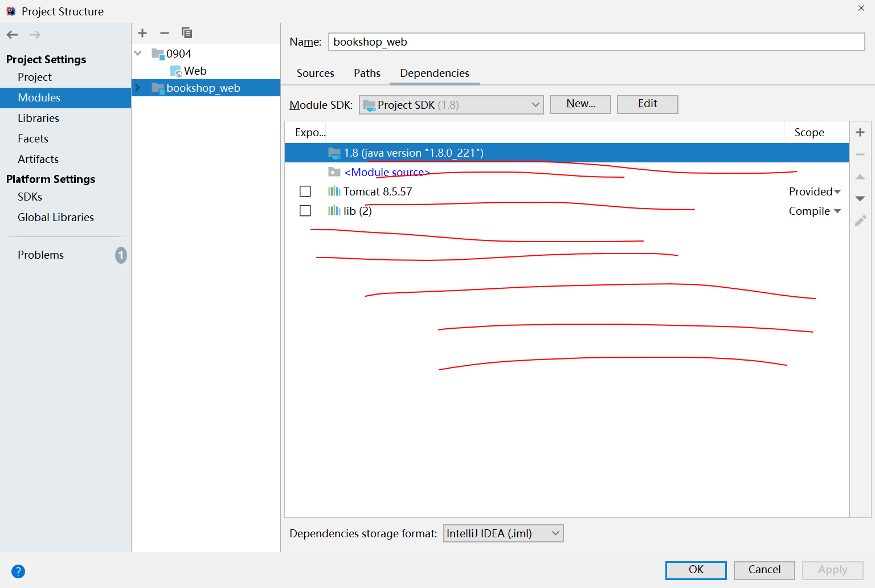Click the Apply button
Viewport: 875px width, 588px height.
click(833, 570)
